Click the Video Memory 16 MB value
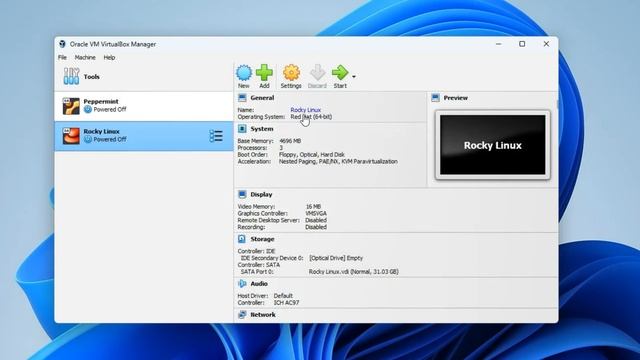Viewport: 640px width, 360px height. [x=313, y=207]
